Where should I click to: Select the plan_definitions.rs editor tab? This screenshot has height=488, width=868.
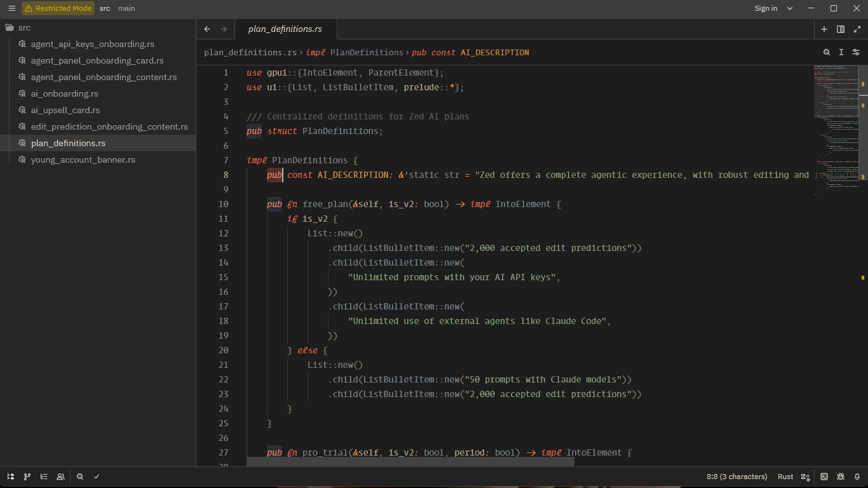pos(285,29)
